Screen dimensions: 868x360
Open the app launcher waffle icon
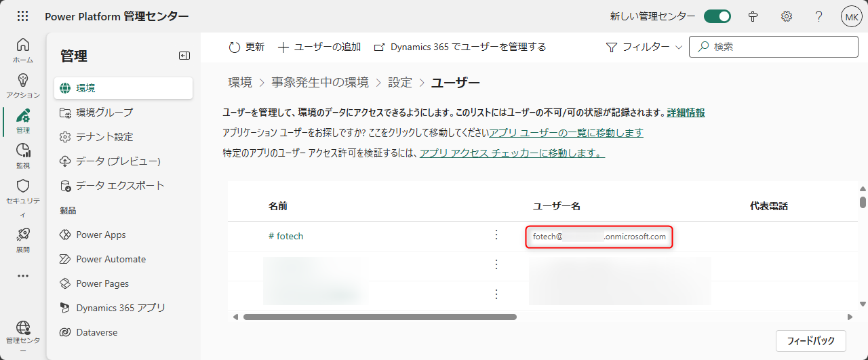tap(22, 16)
